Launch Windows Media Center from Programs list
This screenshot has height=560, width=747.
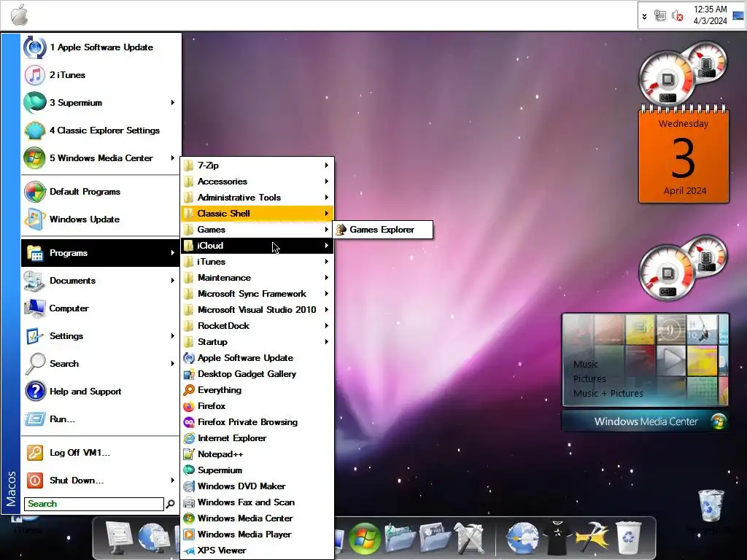(x=258, y=518)
